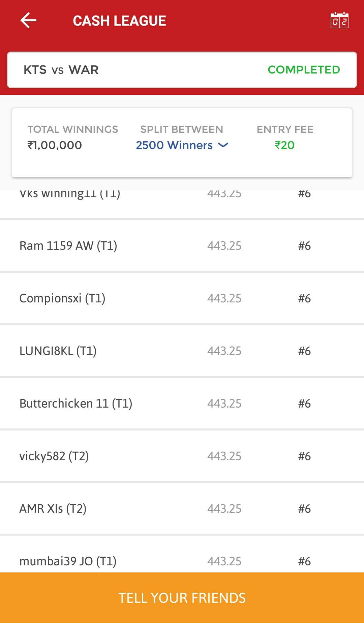Viewport: 364px width, 623px height.
Task: Tap the #6 rank for LUNGI8KL
Action: (304, 351)
